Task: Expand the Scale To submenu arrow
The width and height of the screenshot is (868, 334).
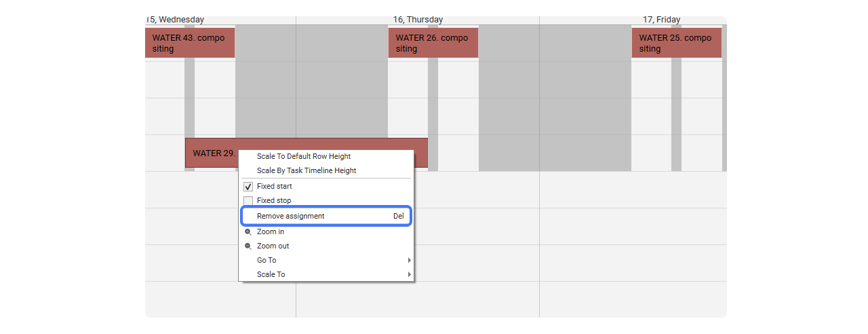Action: point(409,275)
